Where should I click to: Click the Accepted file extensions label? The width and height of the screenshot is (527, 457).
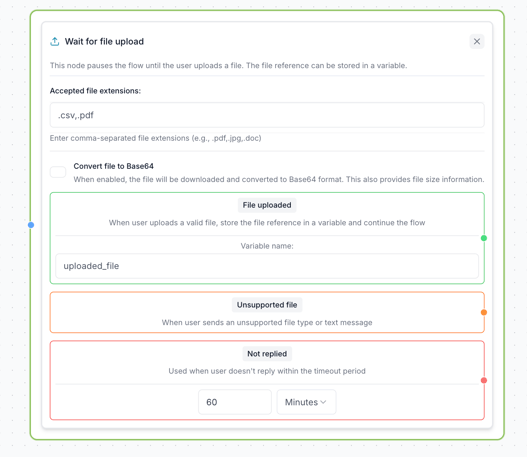95,91
